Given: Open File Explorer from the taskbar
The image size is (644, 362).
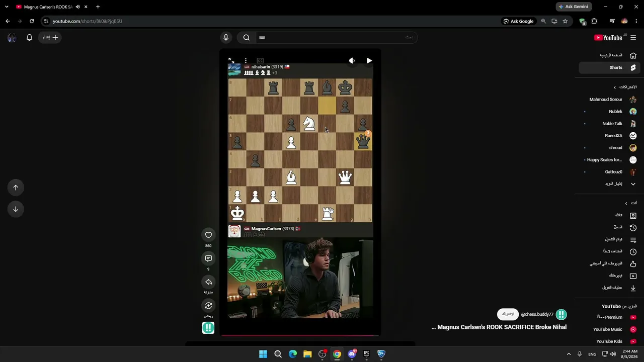Looking at the screenshot, I should click(x=307, y=354).
